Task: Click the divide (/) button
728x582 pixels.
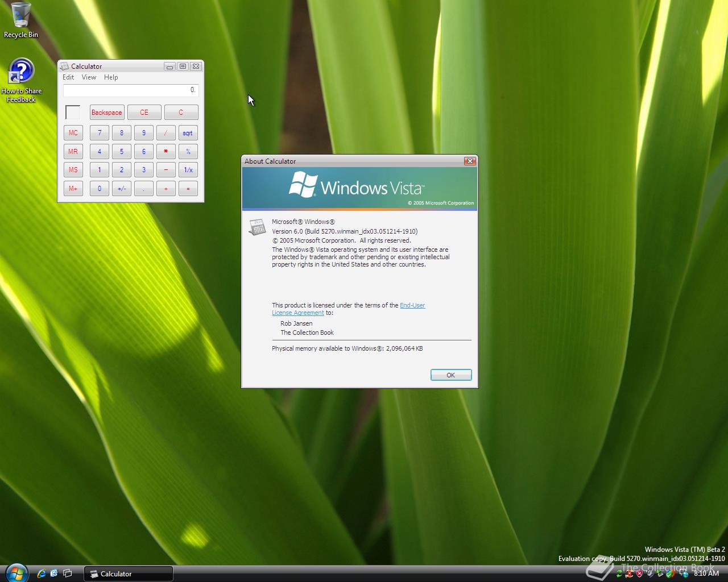Action: 166,133
